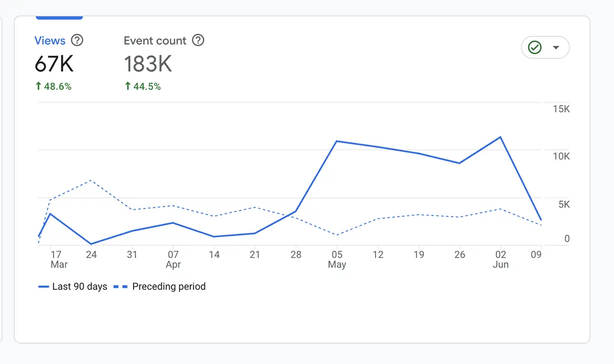Click the 183K Event count value
This screenshot has height=364, width=614.
(x=148, y=64)
